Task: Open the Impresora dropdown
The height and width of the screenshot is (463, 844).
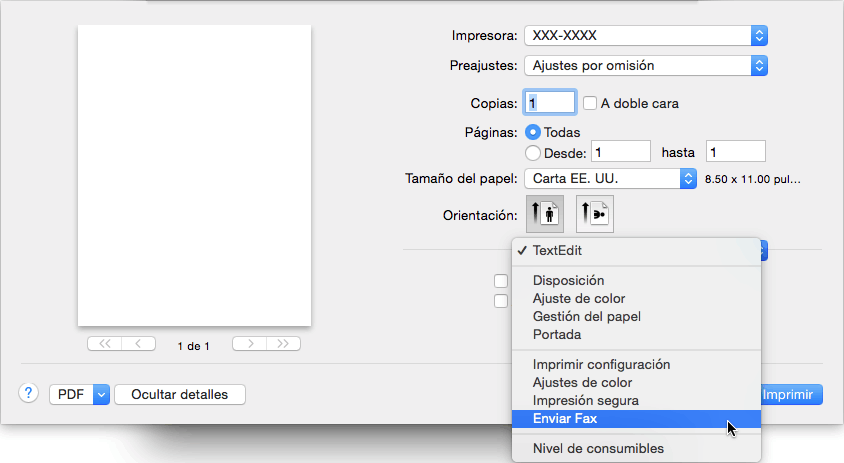Action: [646, 36]
